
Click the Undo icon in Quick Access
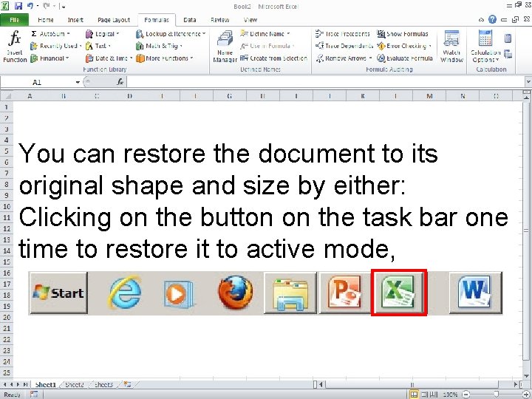[x=30, y=6]
